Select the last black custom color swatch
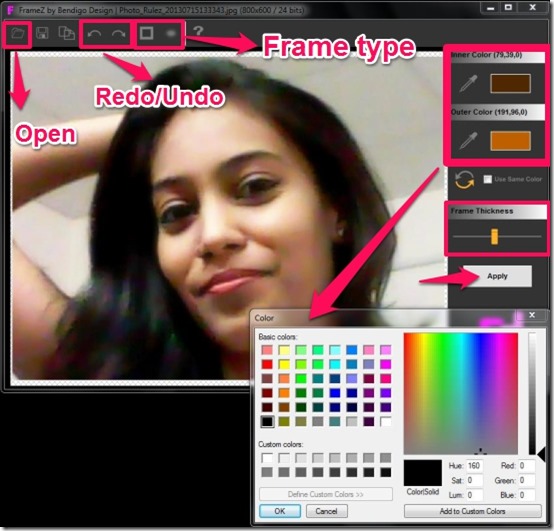The width and height of the screenshot is (554, 531). point(385,472)
